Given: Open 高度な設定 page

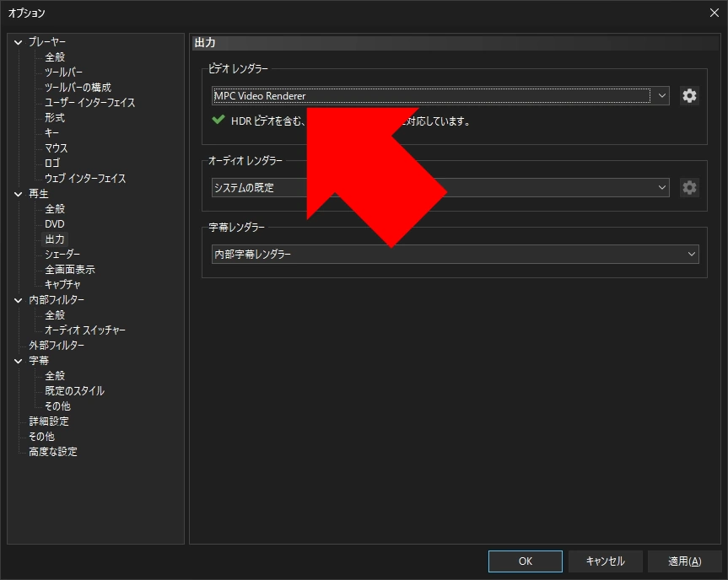Looking at the screenshot, I should pyautogui.click(x=53, y=452).
